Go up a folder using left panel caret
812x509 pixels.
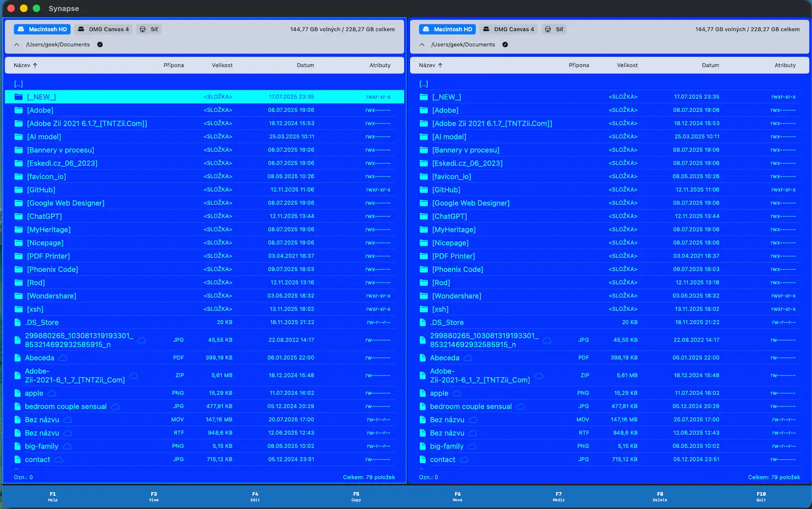click(x=17, y=45)
